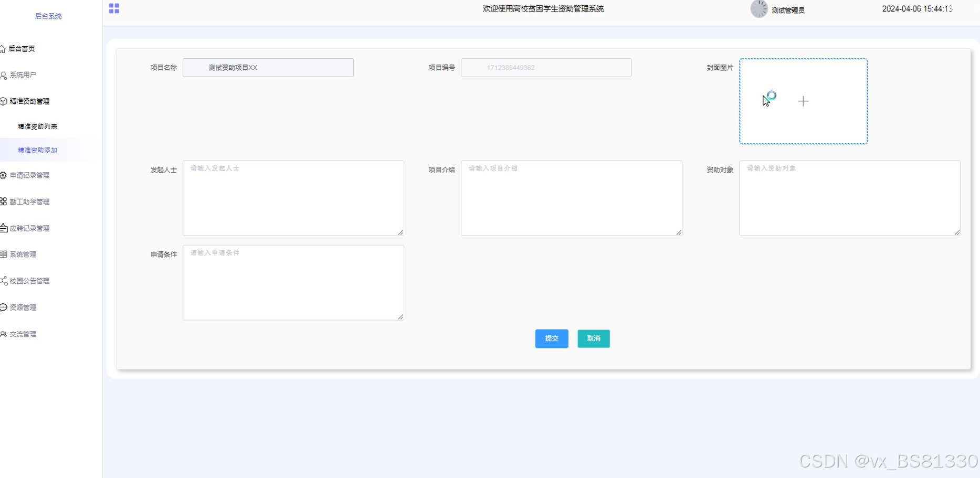Click the grid icon beside 勤工助学管理

coord(3,201)
